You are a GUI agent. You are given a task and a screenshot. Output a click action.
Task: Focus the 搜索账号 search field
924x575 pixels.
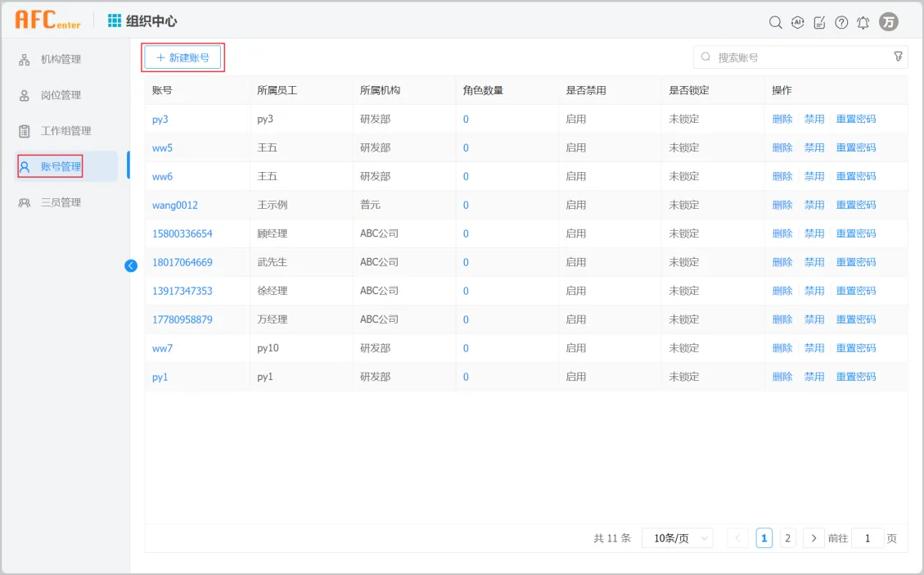coord(798,57)
